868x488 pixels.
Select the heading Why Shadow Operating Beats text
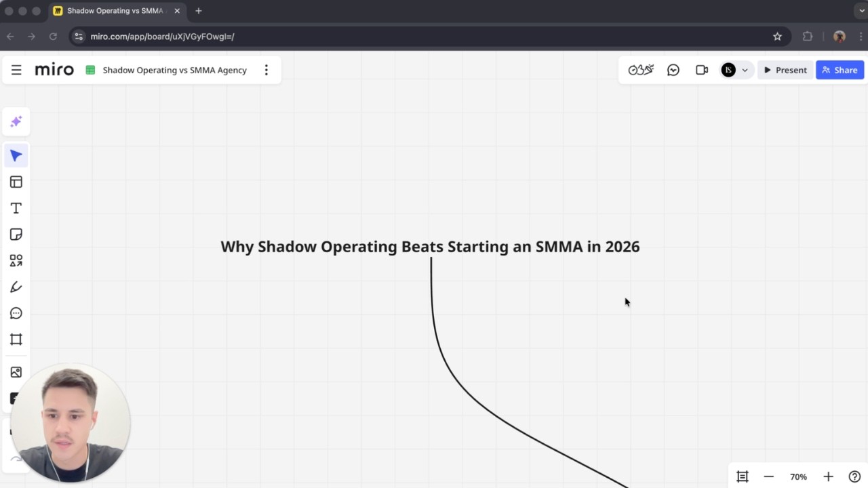tap(430, 246)
